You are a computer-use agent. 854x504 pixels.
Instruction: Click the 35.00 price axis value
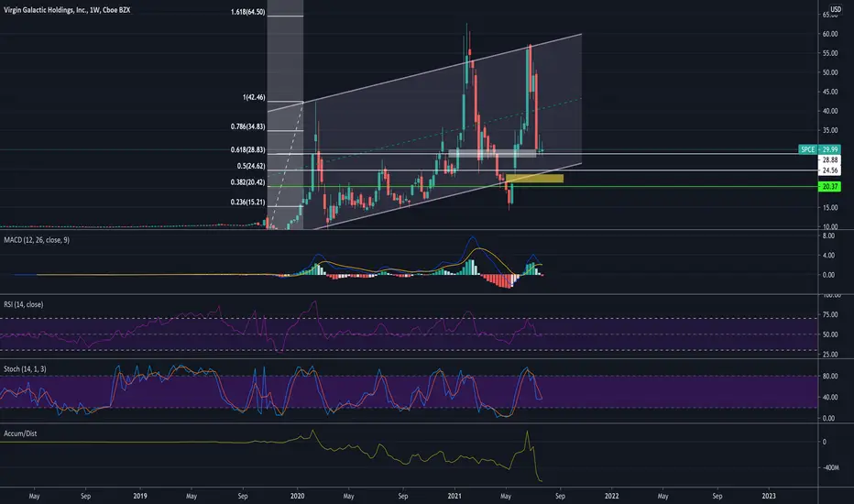(830, 130)
